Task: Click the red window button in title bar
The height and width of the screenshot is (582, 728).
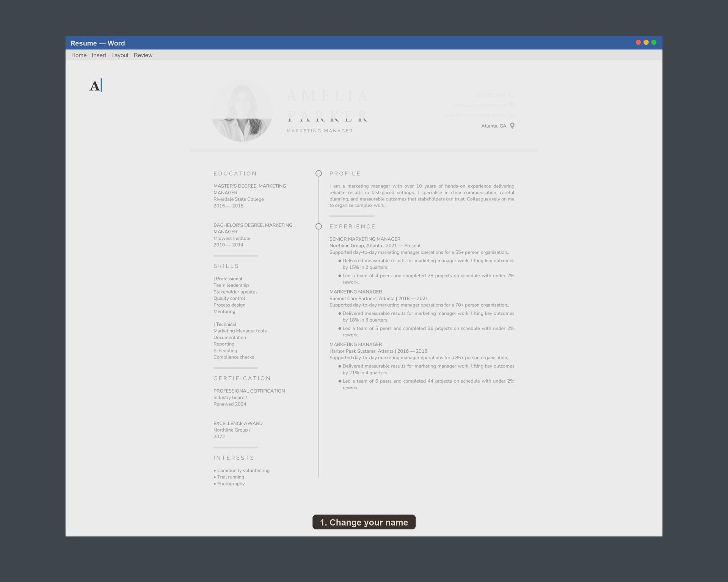Action: coord(638,42)
